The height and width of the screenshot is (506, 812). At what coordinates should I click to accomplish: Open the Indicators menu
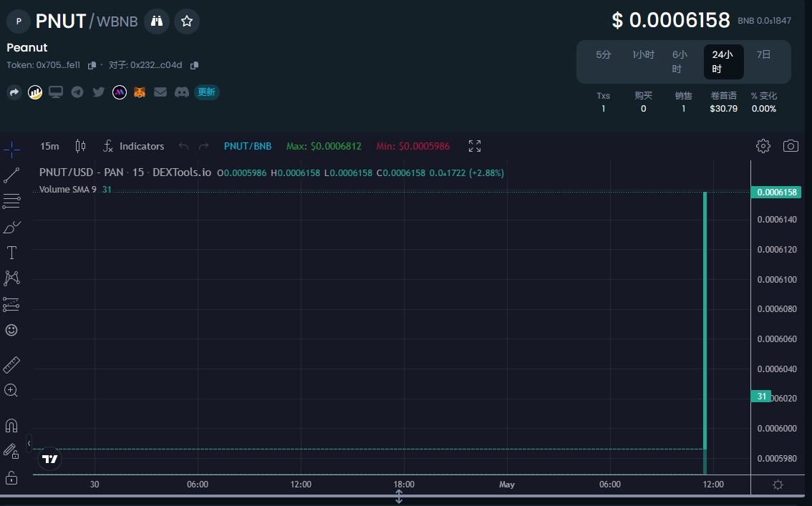(134, 147)
